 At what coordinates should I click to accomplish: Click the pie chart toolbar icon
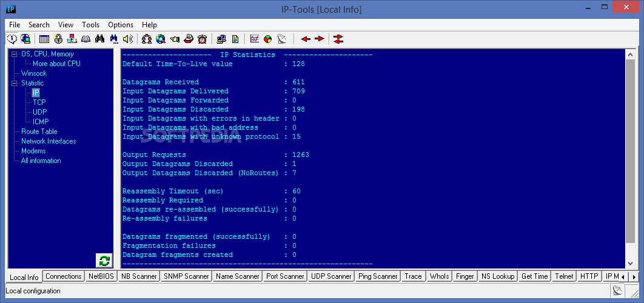click(x=268, y=39)
